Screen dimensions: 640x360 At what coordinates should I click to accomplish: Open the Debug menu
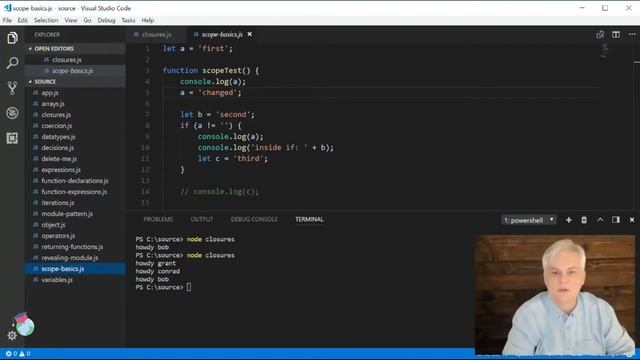[106, 20]
